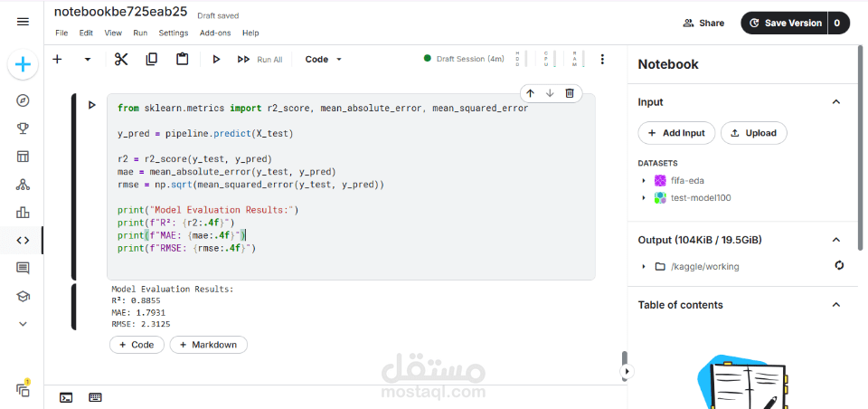Expand the test-model100 dataset tree

point(643,198)
